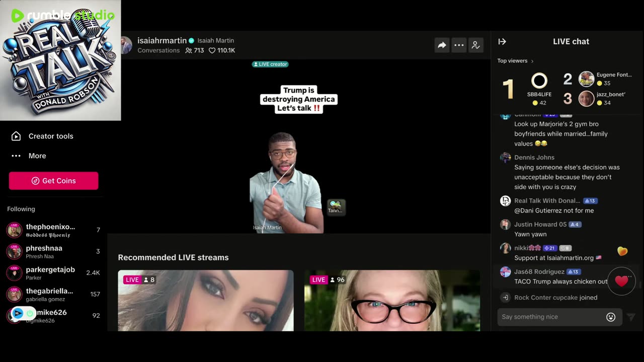Open isaiahrmartin's profile avatar in header
This screenshot has height=362, width=644.
click(x=126, y=45)
